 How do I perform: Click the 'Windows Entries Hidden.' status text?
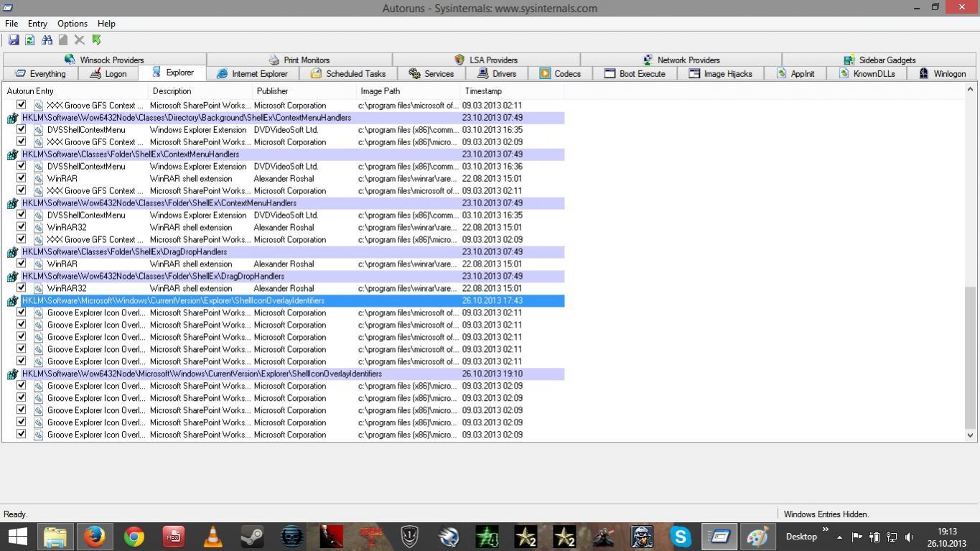826,514
